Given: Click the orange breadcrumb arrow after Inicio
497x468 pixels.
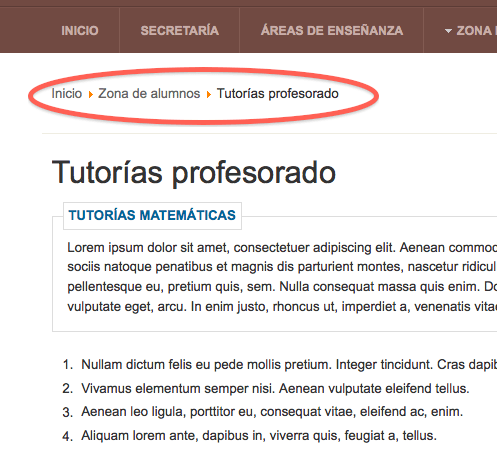Looking at the screenshot, I should point(90,95).
